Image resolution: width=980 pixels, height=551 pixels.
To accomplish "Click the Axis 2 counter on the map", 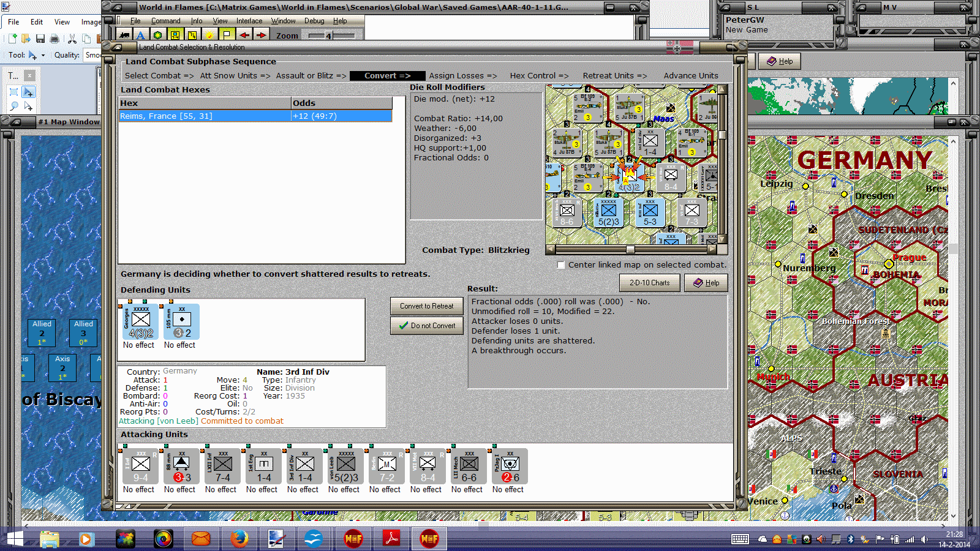I will pos(62,367).
